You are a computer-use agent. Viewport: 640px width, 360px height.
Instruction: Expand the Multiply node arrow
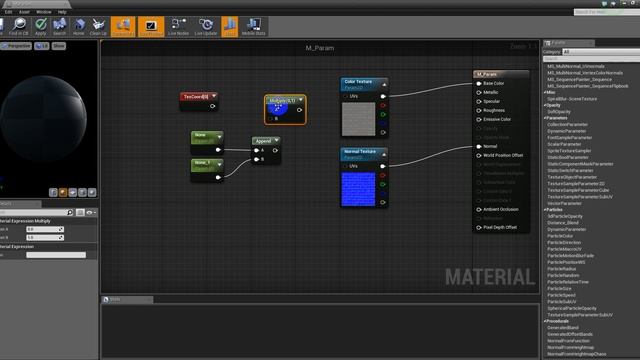(301, 100)
